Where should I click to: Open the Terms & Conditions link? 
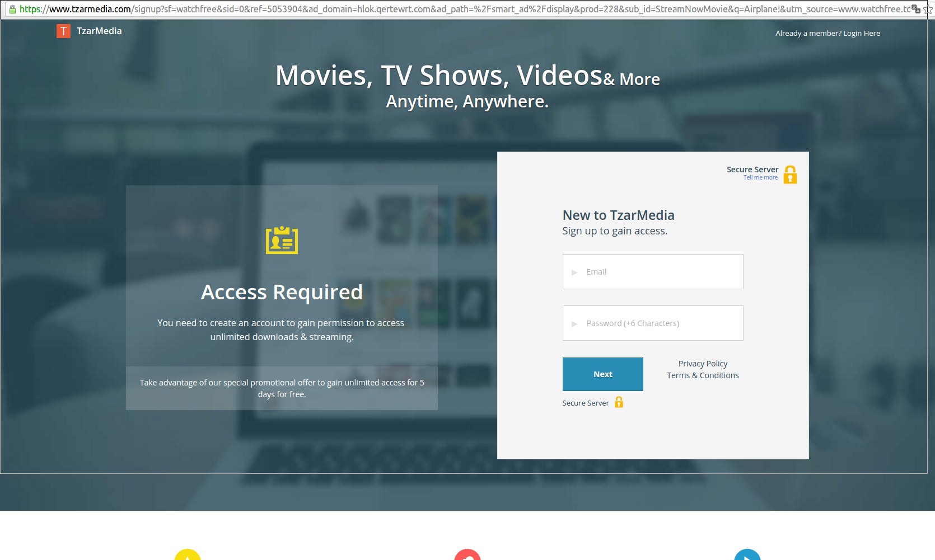tap(703, 375)
